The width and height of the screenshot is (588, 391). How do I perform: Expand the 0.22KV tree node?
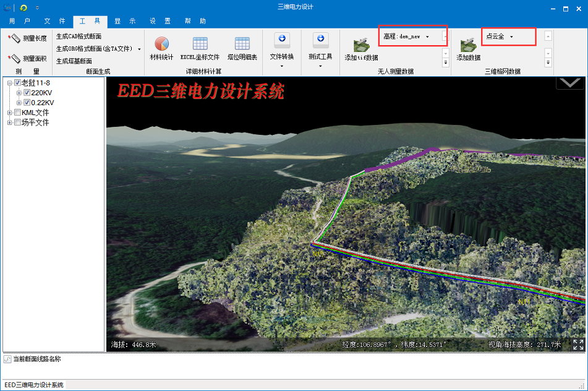[x=19, y=103]
